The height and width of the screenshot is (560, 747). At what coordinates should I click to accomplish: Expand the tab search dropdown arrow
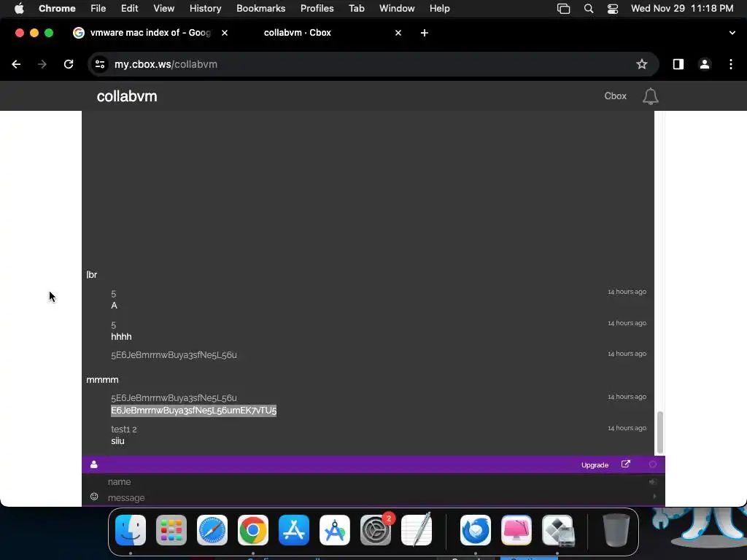732,33
